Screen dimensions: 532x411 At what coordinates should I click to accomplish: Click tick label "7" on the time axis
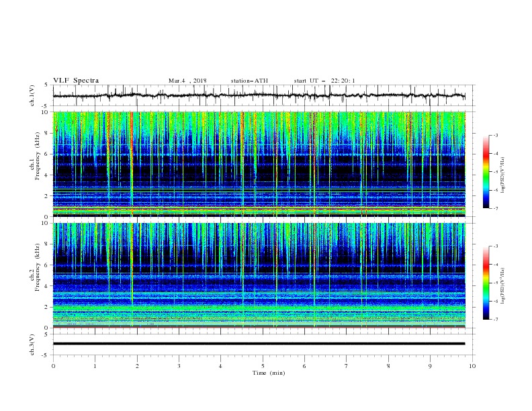click(347, 366)
